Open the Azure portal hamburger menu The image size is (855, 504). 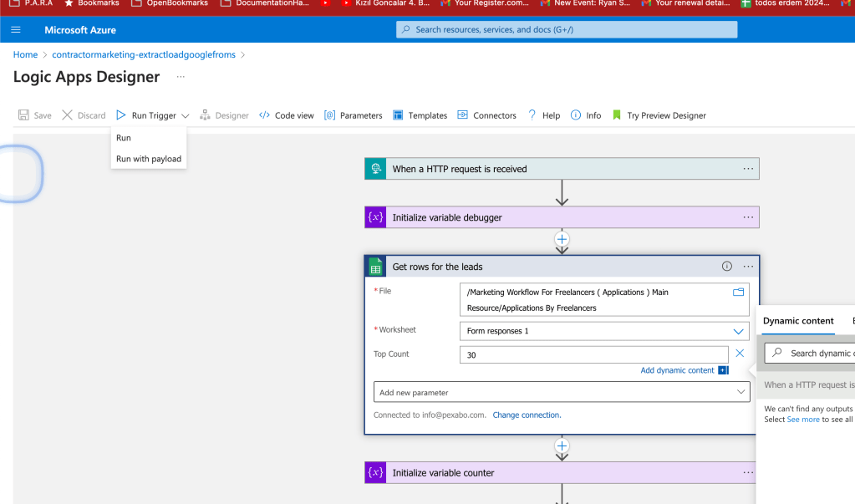(x=16, y=29)
